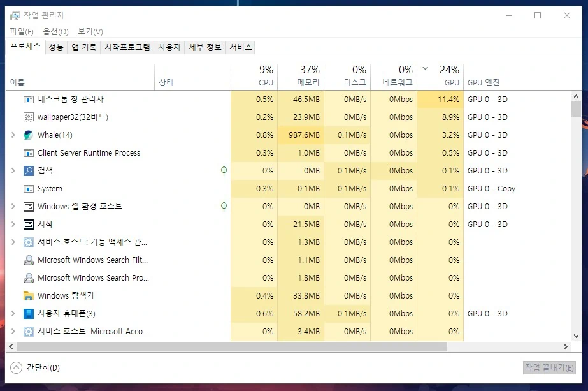Click the 간단히(D) button
This screenshot has width=588, height=391.
click(34, 368)
